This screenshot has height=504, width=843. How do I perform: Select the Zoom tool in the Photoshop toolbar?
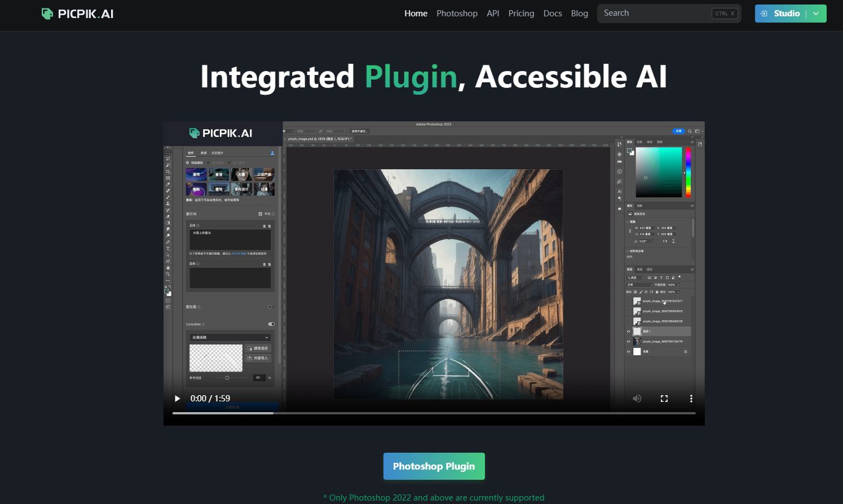pyautogui.click(x=168, y=273)
